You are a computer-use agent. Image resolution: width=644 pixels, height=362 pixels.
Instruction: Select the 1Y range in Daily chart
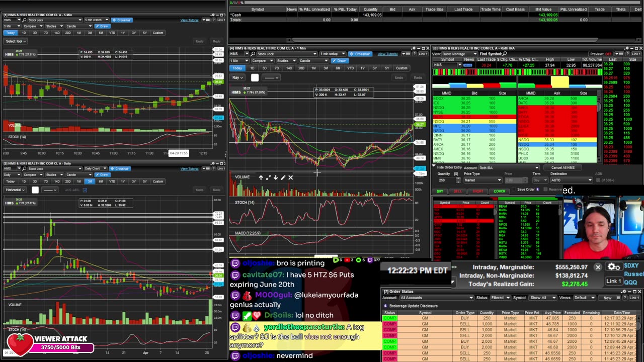[123, 182]
